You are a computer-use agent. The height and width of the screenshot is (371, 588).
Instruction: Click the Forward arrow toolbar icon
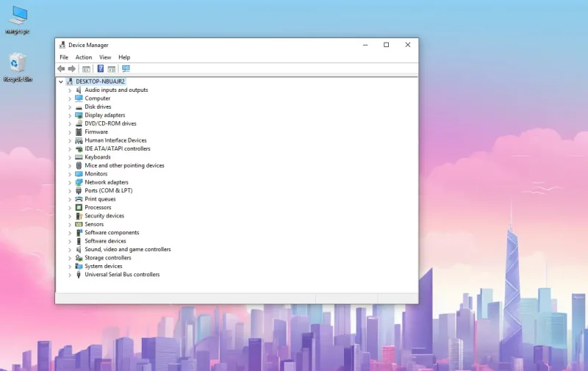71,68
